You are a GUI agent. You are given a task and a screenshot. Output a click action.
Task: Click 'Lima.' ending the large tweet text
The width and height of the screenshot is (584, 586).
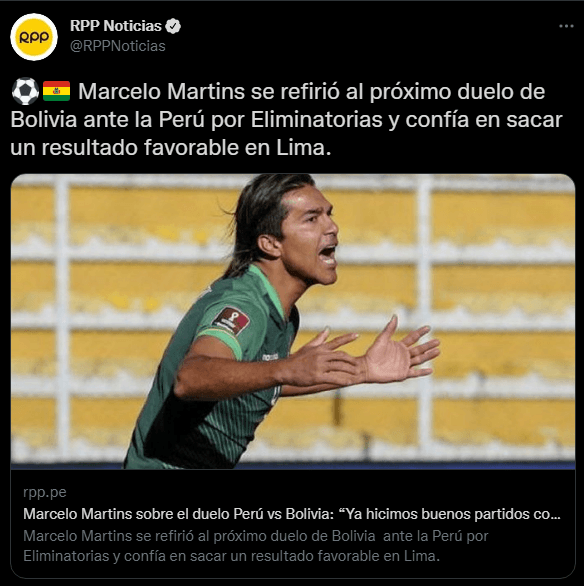click(304, 148)
